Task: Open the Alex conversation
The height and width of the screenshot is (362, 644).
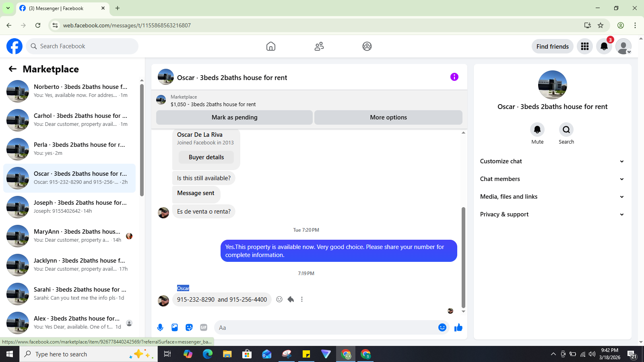Action: click(69, 323)
